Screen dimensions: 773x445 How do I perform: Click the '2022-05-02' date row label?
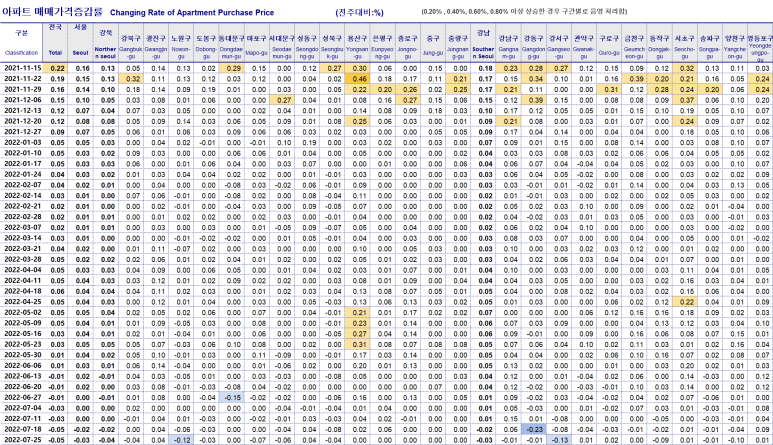click(x=22, y=312)
